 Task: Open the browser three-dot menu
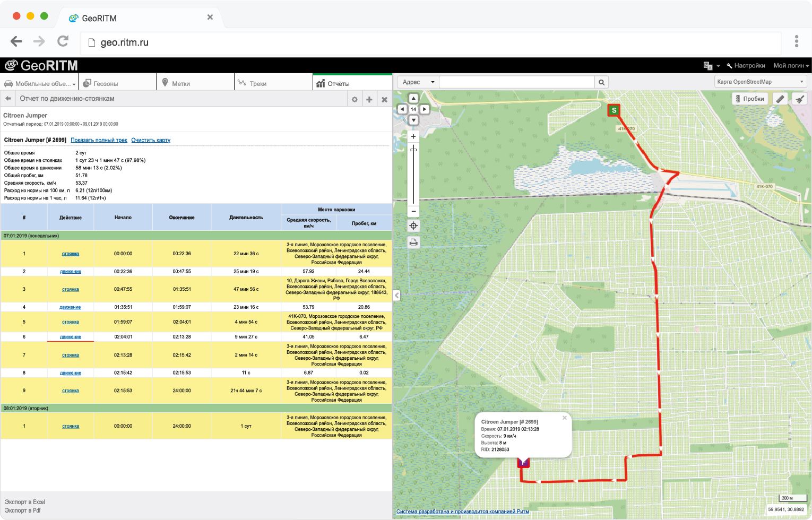tap(796, 41)
